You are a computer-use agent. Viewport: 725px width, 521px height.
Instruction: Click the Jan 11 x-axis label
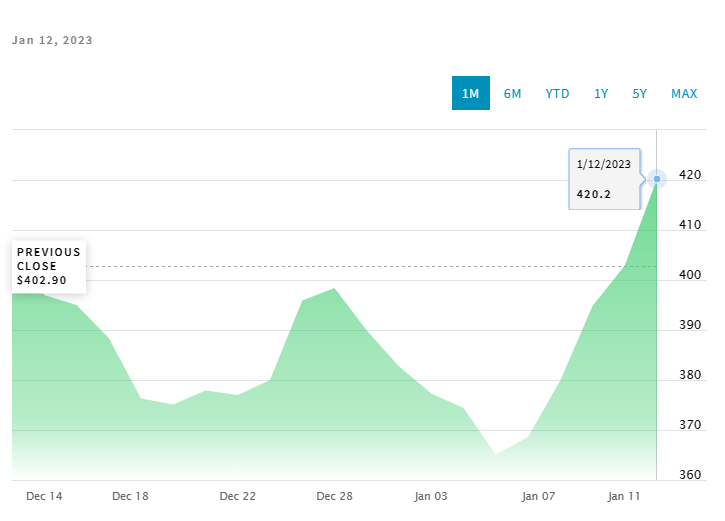624,496
